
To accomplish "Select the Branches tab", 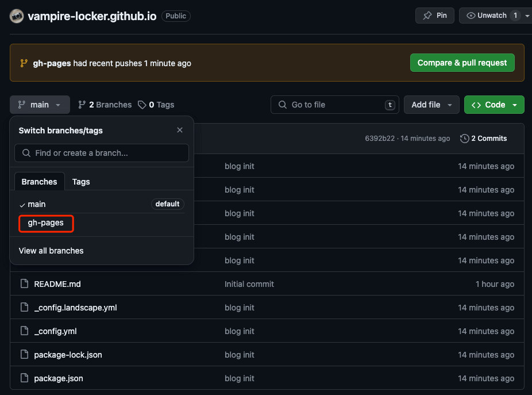I will tap(40, 182).
